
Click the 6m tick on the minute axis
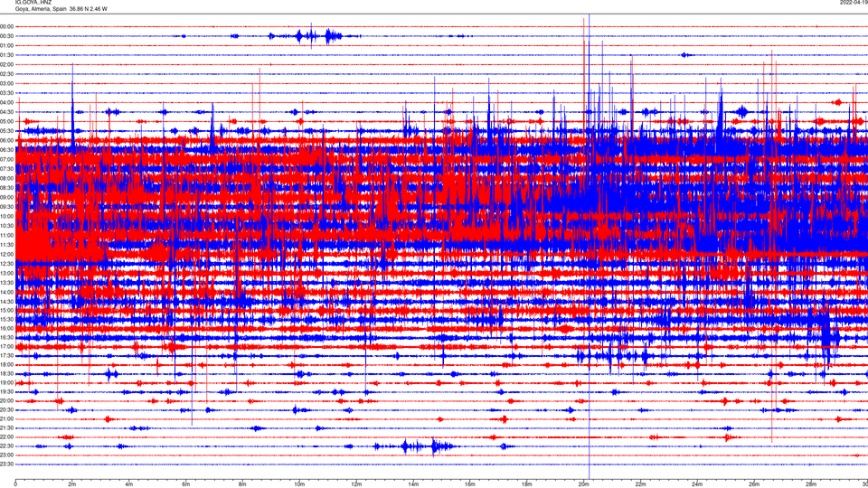coord(185,484)
